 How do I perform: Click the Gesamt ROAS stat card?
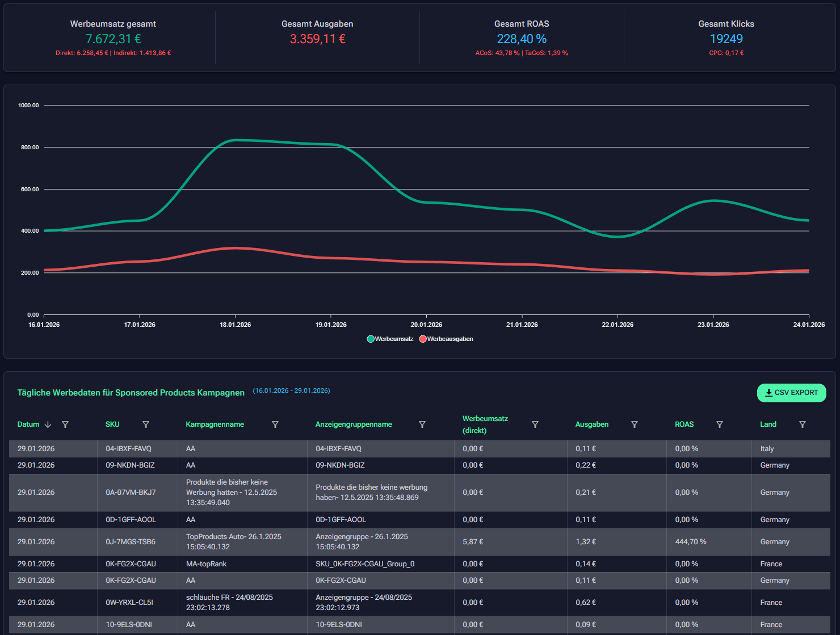pos(522,38)
